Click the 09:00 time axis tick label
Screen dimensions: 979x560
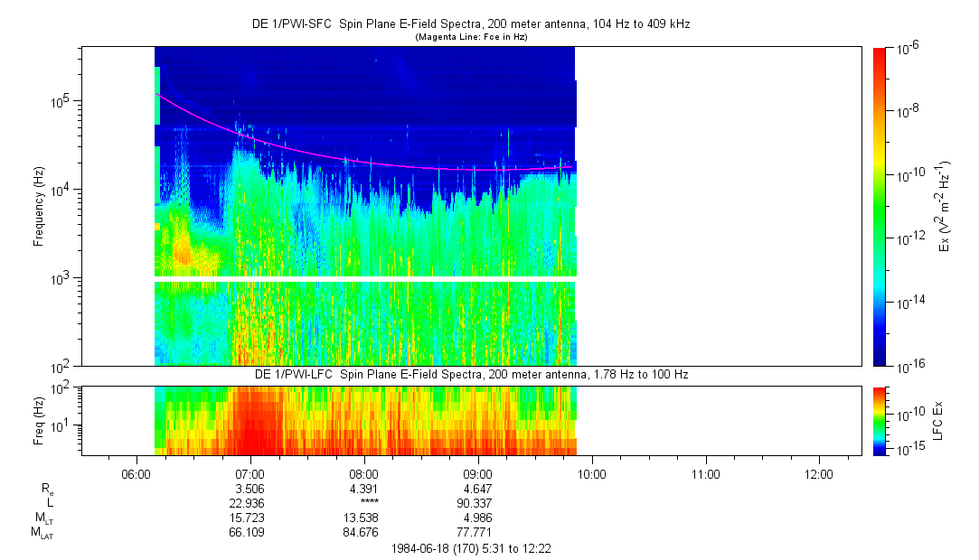pos(477,472)
